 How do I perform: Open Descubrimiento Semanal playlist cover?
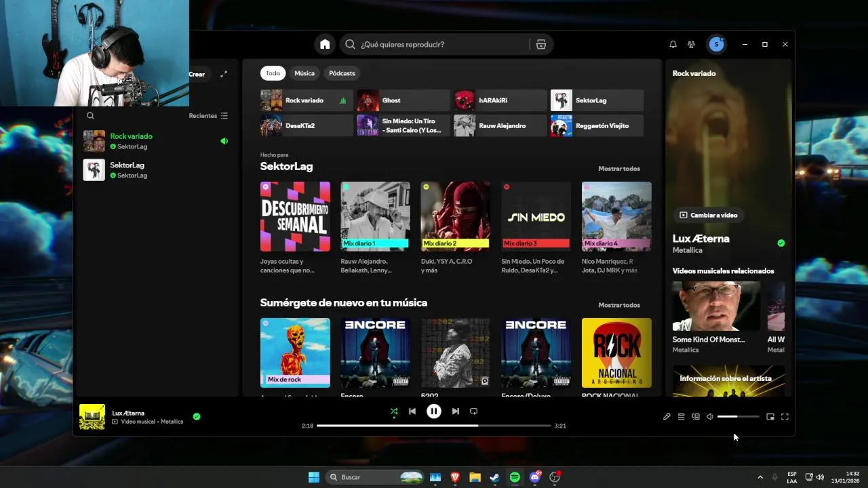[x=295, y=216]
